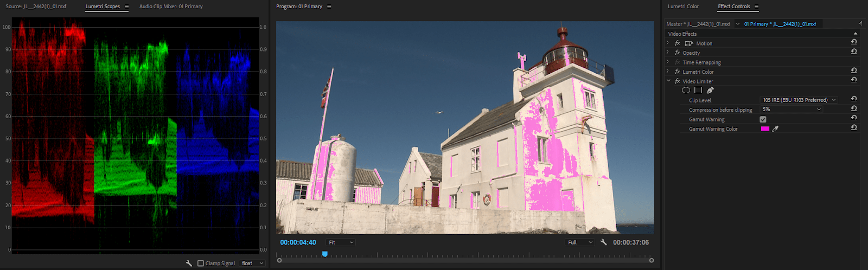
Task: Switch to the Source JL__2442(1)_01.mxf tab
Action: coord(36,7)
